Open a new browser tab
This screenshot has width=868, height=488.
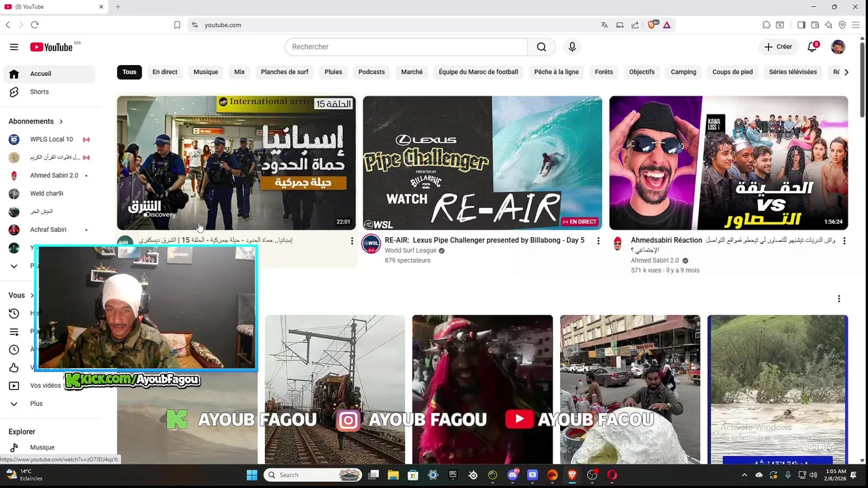click(118, 7)
